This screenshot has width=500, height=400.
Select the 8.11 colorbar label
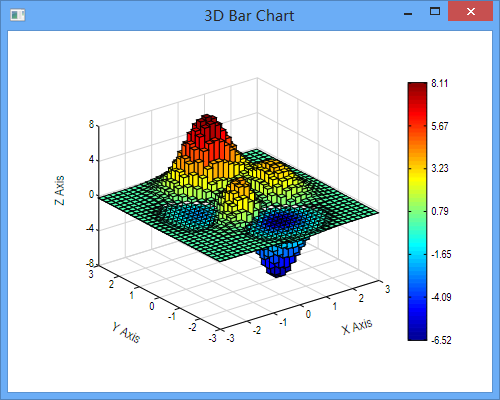440,83
